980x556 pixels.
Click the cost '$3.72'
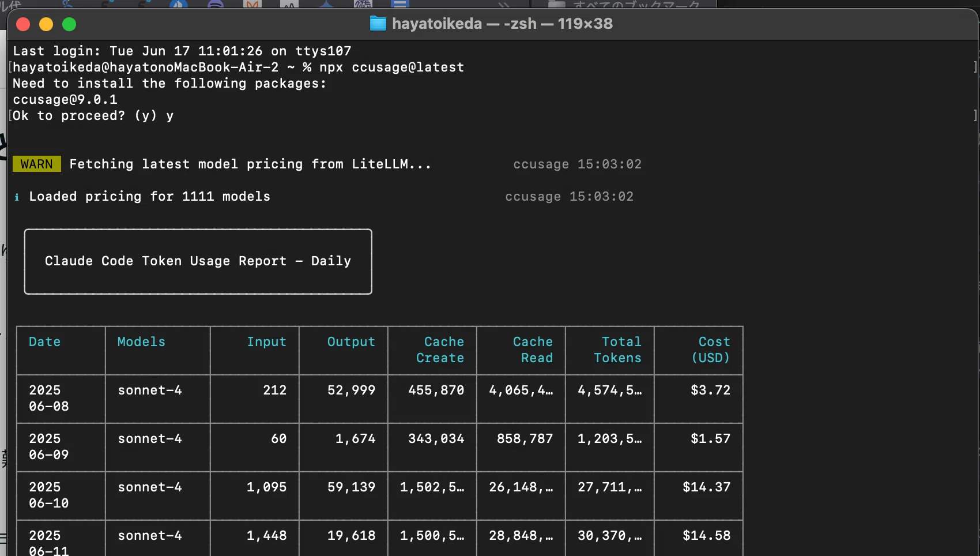[x=711, y=390]
